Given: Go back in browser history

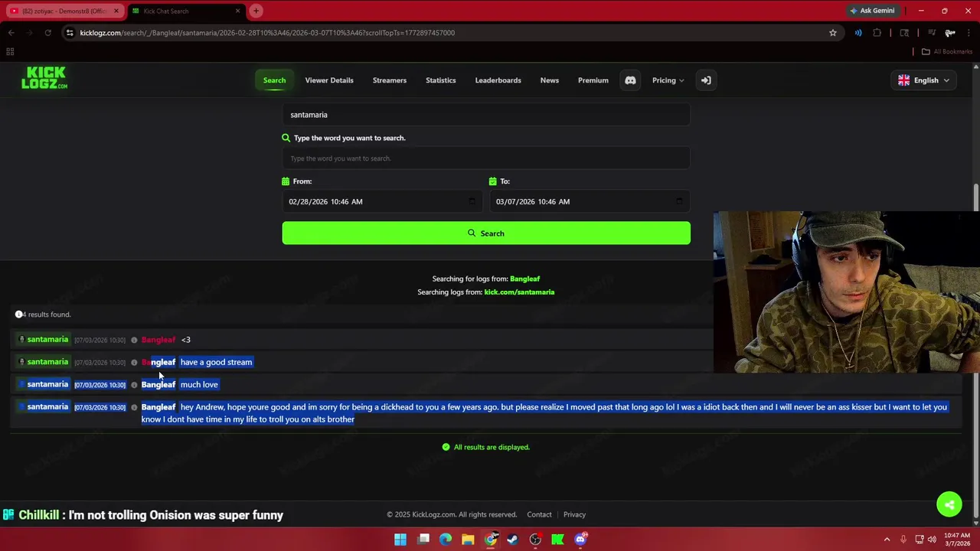Looking at the screenshot, I should (11, 33).
